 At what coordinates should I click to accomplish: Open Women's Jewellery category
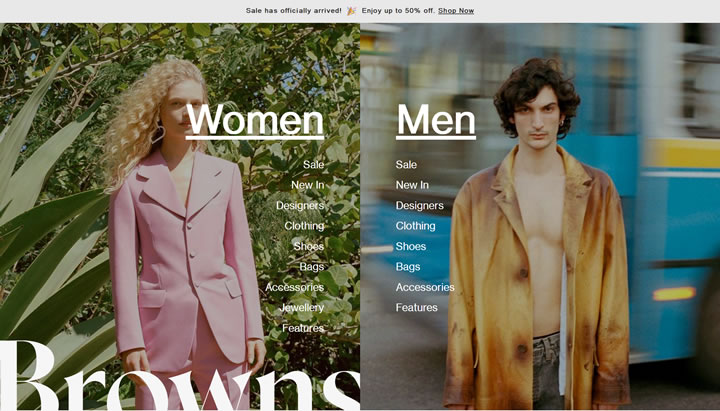click(x=301, y=308)
